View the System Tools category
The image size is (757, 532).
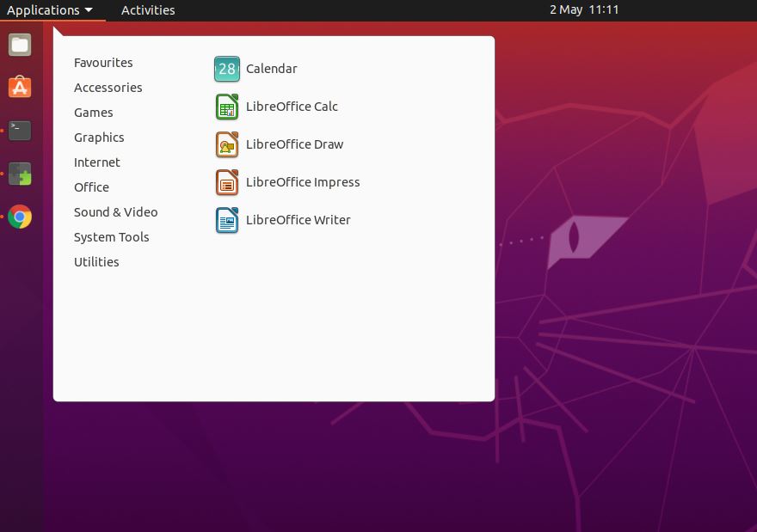(111, 236)
